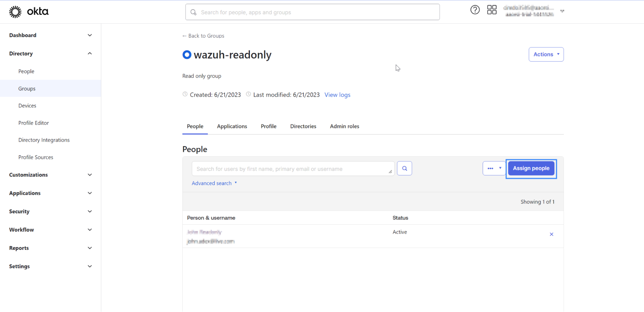Click the Created: 6/21/2023 text

click(x=215, y=95)
